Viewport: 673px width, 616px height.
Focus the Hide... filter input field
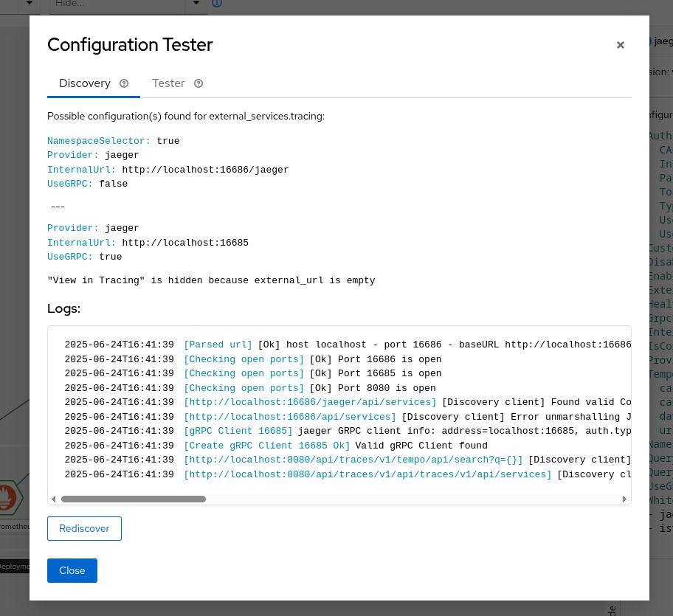tap(118, 4)
